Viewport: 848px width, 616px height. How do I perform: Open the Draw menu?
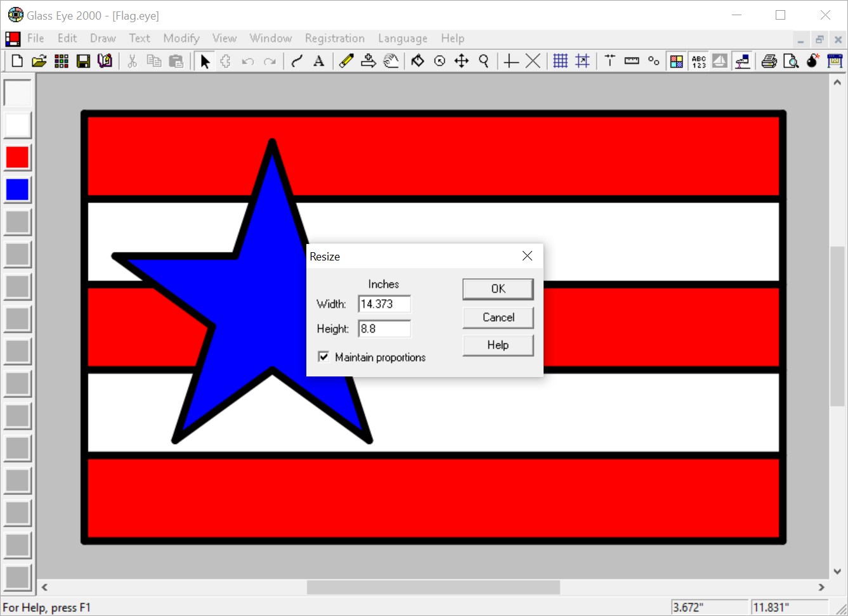coord(103,38)
